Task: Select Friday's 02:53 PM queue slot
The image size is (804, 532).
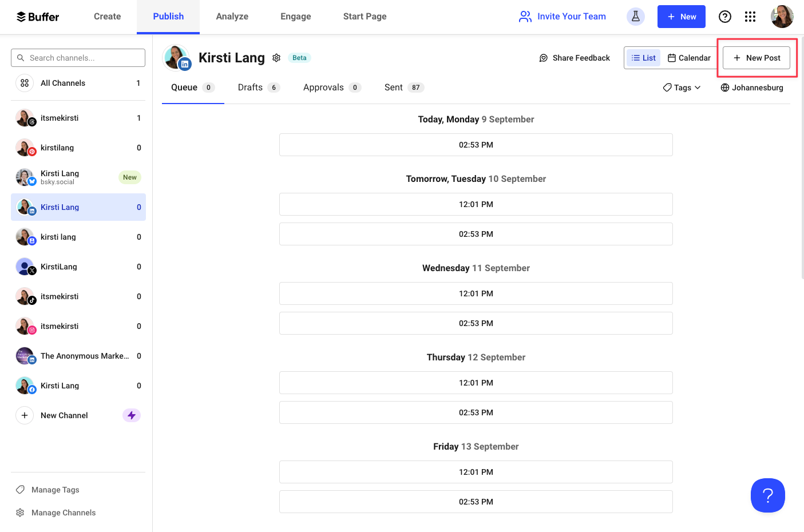Action: (476, 502)
